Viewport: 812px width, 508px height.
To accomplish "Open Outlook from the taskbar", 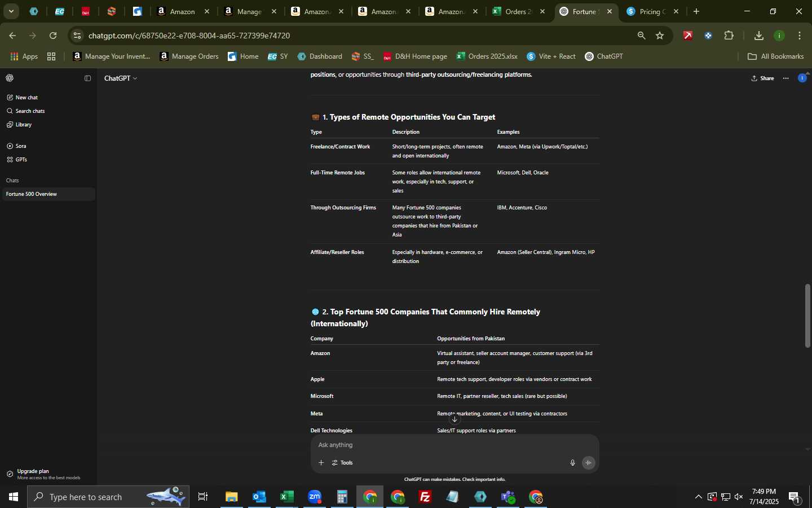I will click(x=259, y=497).
